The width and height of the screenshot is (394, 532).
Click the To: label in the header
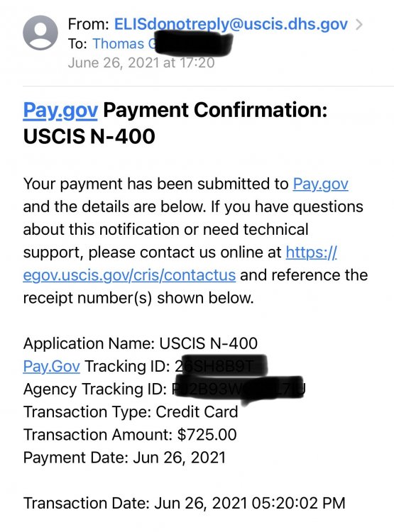coord(78,44)
